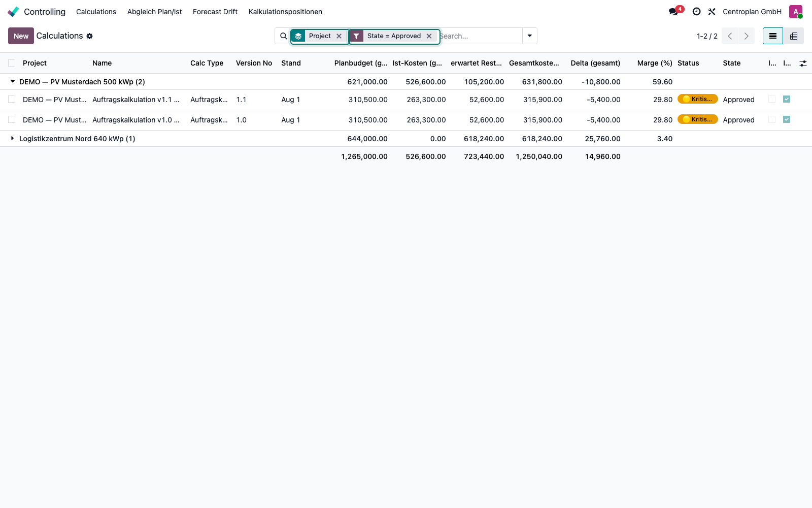Click Logistikzentrum delta 25,760.00
The width and height of the screenshot is (812, 508).
coord(602,139)
